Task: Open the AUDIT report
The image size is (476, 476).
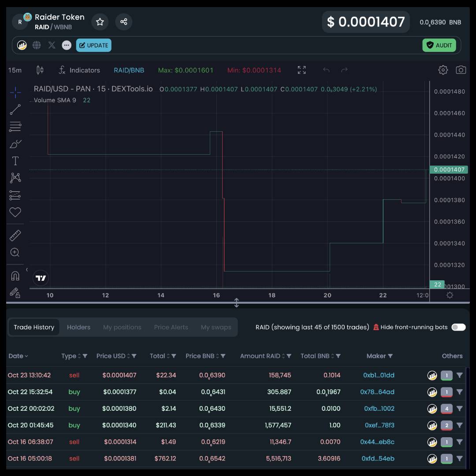Action: [439, 45]
